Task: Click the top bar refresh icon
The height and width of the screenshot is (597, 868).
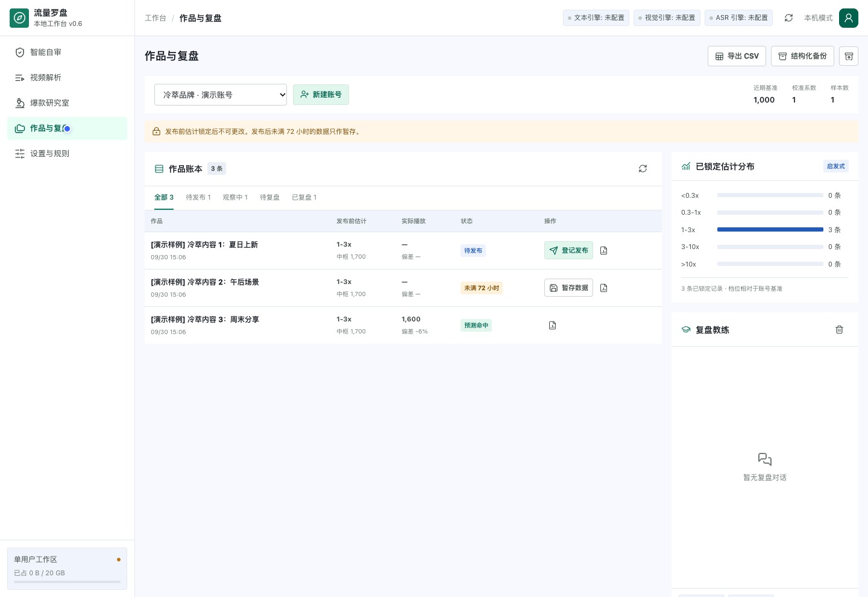Action: pyautogui.click(x=788, y=18)
